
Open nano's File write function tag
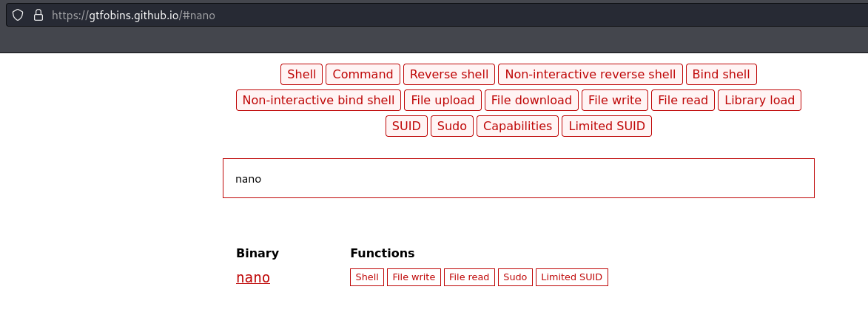[x=414, y=277]
